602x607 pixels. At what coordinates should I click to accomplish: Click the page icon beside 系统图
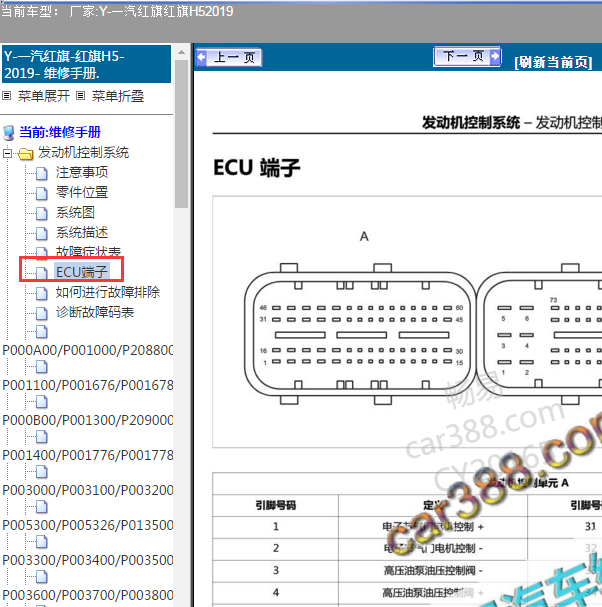(x=42, y=213)
